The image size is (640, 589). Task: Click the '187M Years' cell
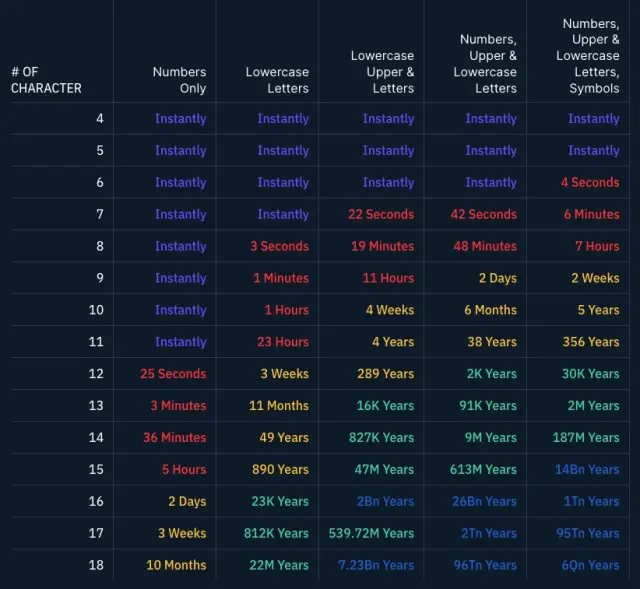pyautogui.click(x=585, y=438)
